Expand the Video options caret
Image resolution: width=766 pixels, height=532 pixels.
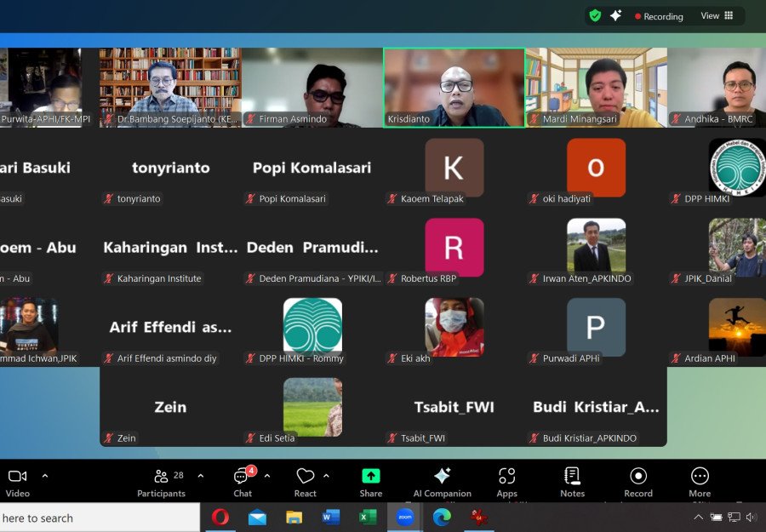click(x=45, y=475)
